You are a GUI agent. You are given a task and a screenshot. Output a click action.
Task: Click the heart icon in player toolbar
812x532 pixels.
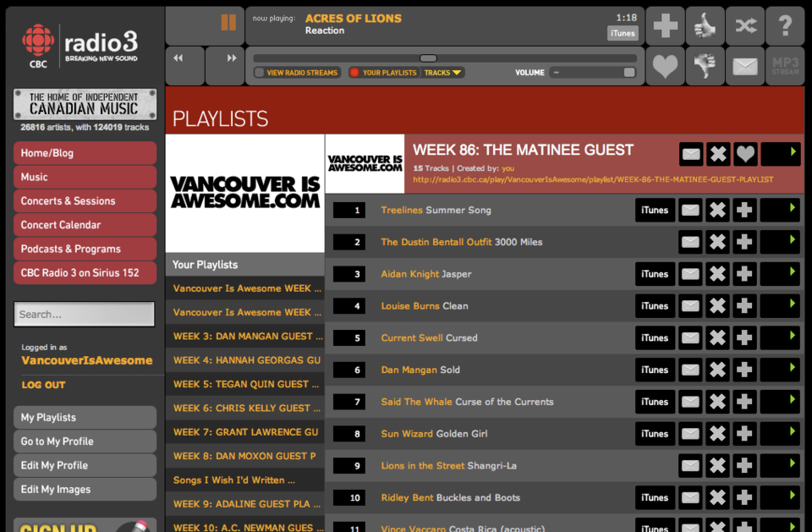tap(666, 66)
